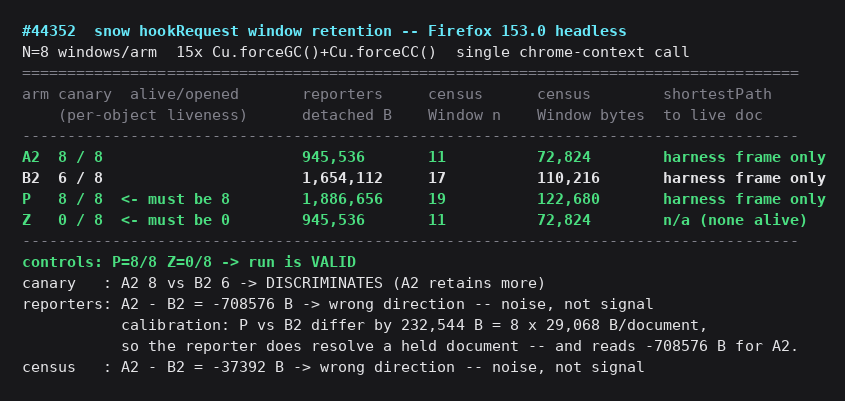The width and height of the screenshot is (845, 401).
Task: Click the census Window n value 17
Action: (437, 178)
